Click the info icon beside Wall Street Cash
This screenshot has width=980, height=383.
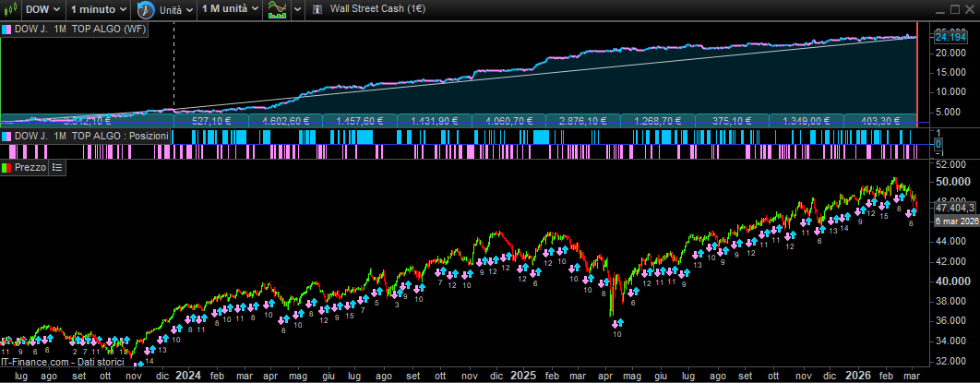tap(317, 9)
